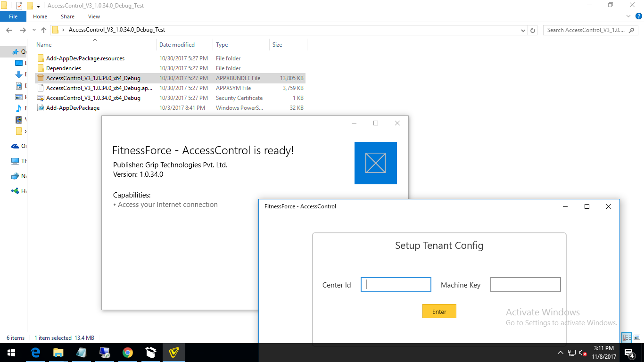Switch to the Home ribbon tab

[40, 16]
